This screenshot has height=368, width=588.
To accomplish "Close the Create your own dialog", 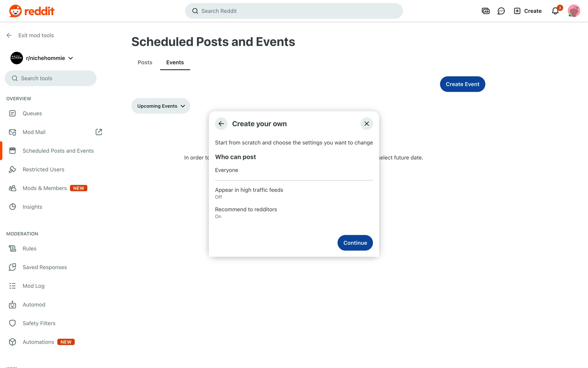I will click(x=367, y=124).
